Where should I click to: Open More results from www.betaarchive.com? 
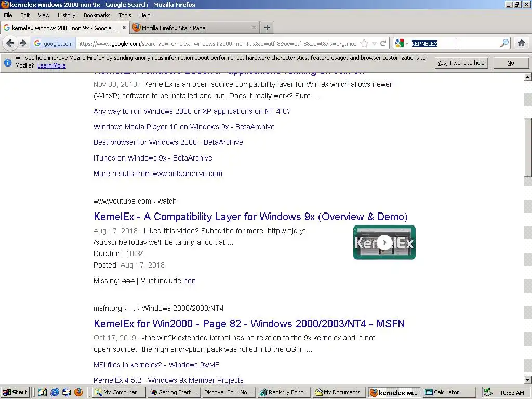coord(158,174)
